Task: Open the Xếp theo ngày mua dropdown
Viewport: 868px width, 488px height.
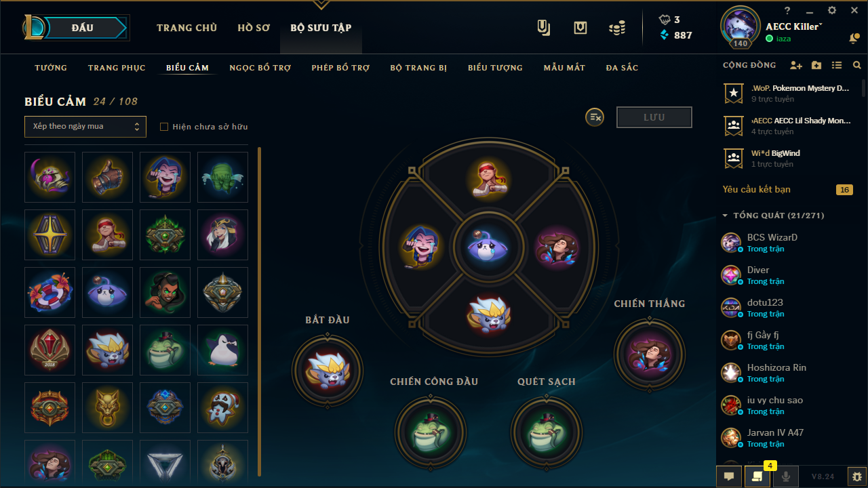Action: pos(85,127)
